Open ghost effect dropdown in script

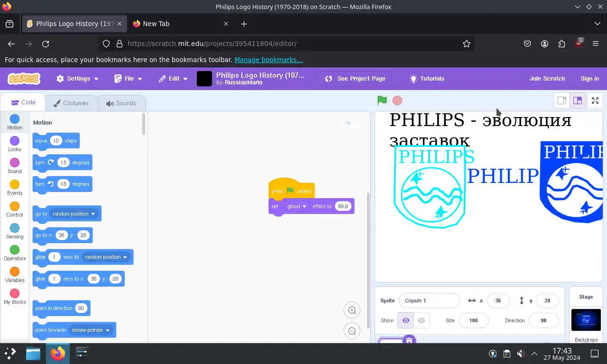(x=297, y=206)
